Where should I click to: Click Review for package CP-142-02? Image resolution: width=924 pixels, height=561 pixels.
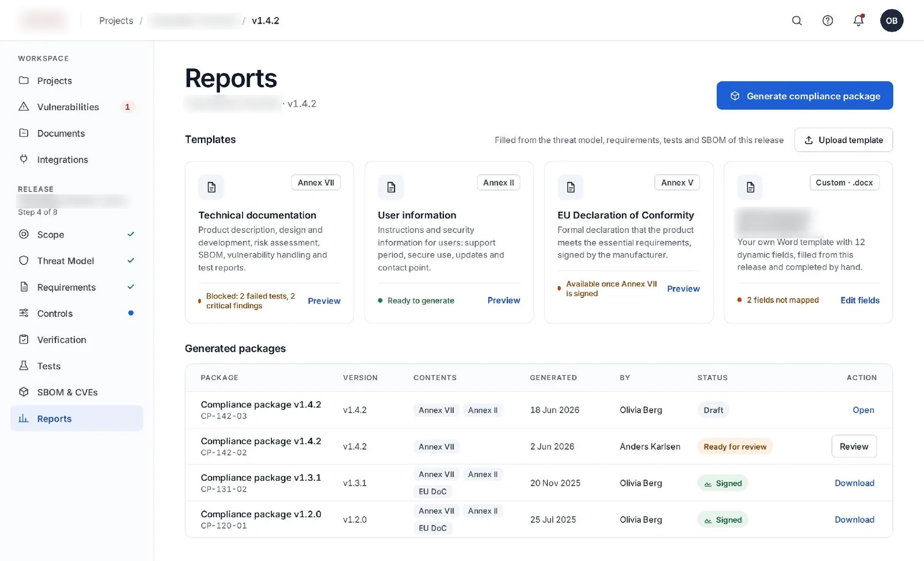point(854,446)
